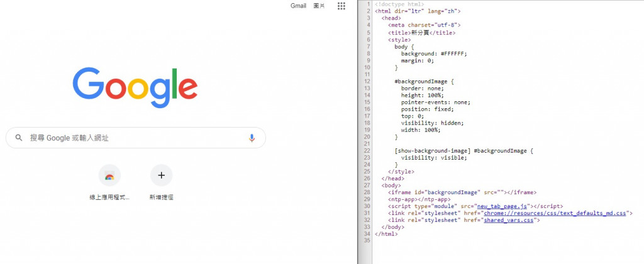Click the closing </head> tag line
644x264 pixels.
(392, 179)
